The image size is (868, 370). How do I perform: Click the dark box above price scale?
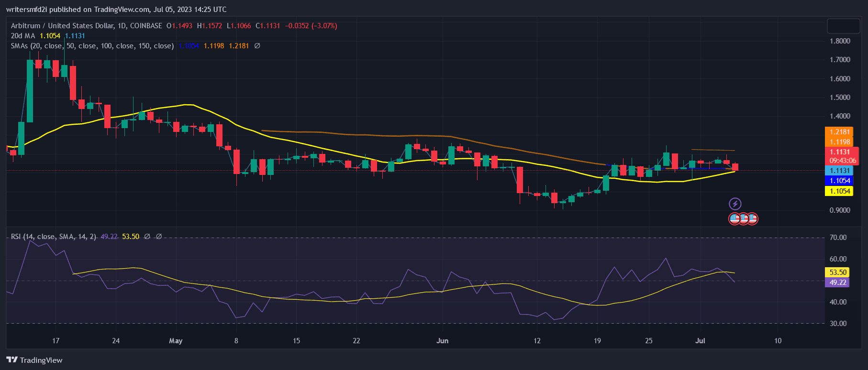(843, 26)
